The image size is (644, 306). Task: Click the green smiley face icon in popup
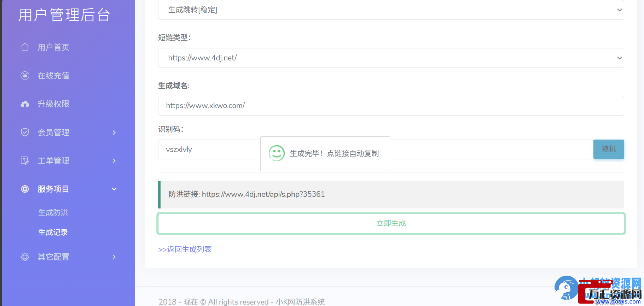point(276,153)
